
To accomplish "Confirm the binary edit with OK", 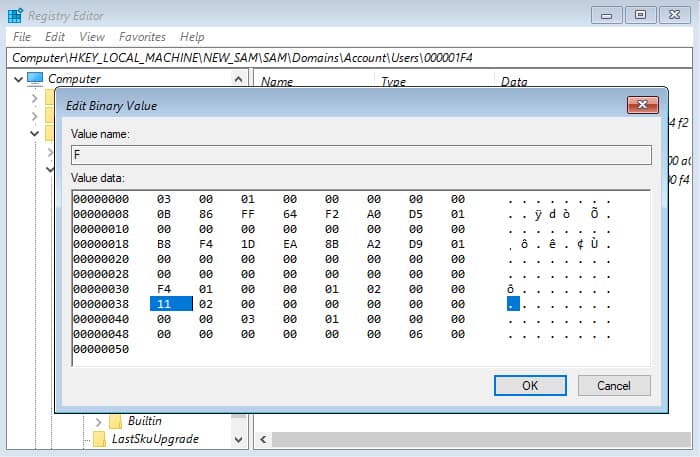I will 530,386.
